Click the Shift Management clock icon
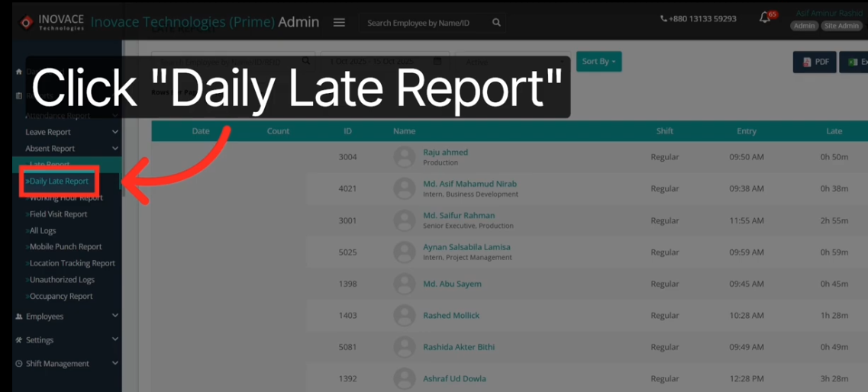 (x=19, y=364)
